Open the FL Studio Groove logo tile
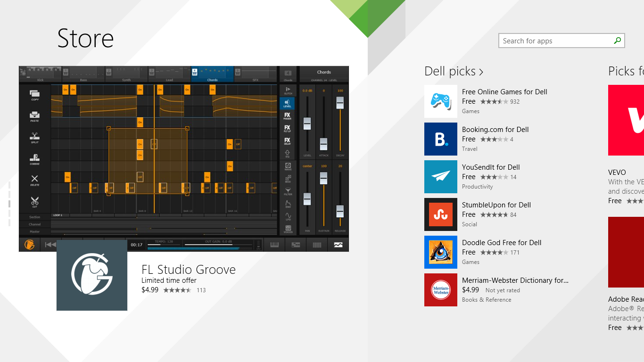Screen dimensions: 644x362 point(92,275)
